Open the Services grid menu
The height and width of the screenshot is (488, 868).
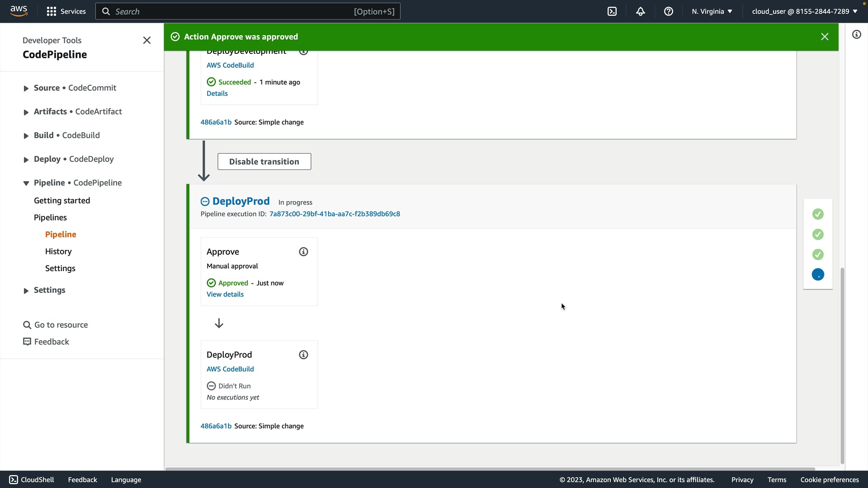[x=66, y=11]
